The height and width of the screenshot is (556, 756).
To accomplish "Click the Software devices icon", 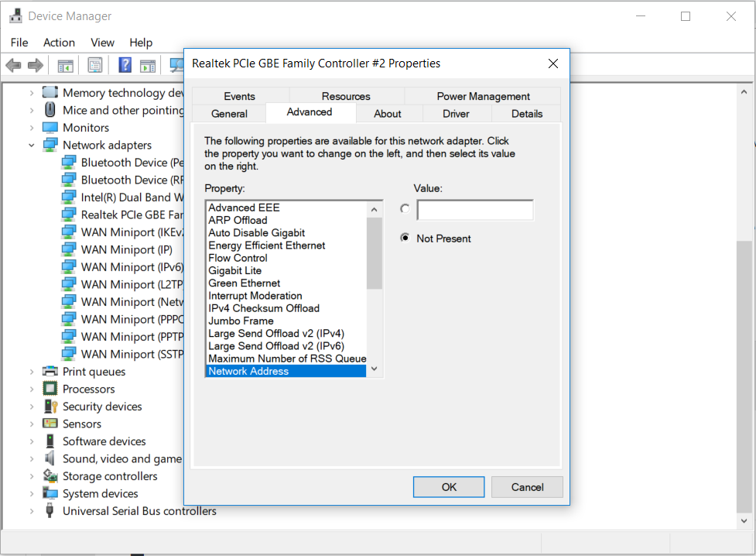I will point(50,441).
